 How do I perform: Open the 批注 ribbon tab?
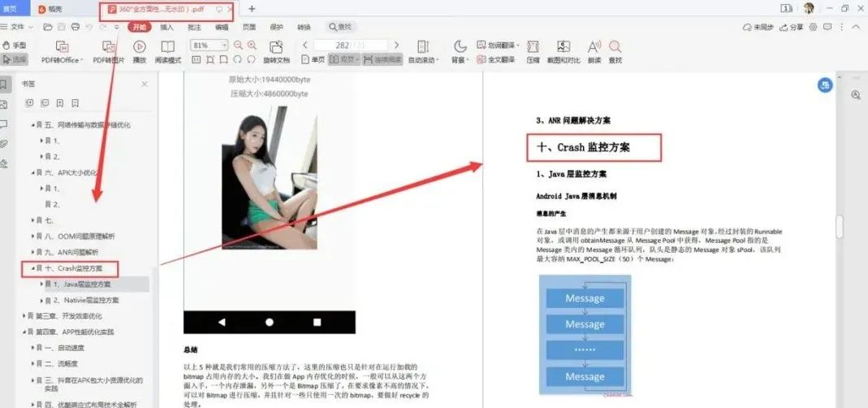[x=194, y=27]
